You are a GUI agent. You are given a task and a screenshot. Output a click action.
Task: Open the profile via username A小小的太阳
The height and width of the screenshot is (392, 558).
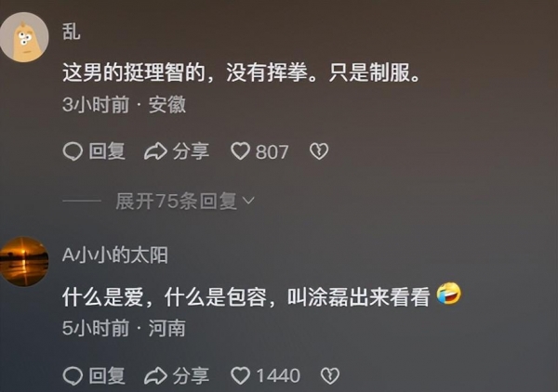point(115,255)
